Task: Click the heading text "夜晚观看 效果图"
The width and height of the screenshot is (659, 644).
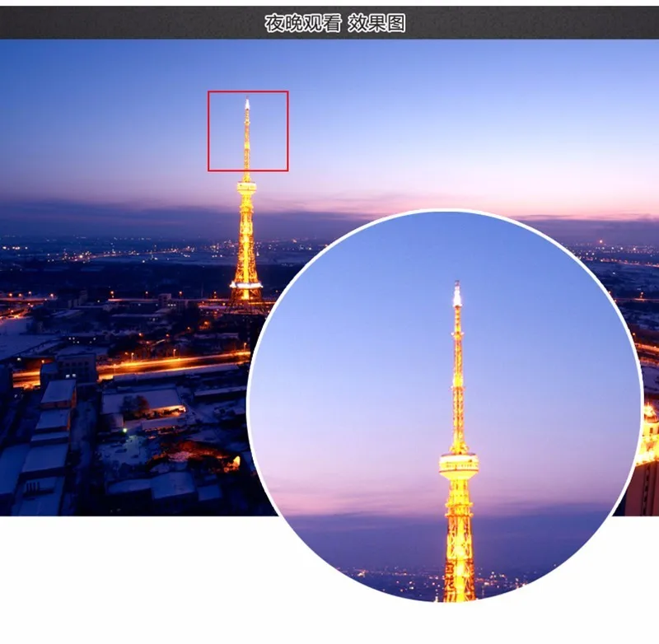Action: (x=335, y=23)
